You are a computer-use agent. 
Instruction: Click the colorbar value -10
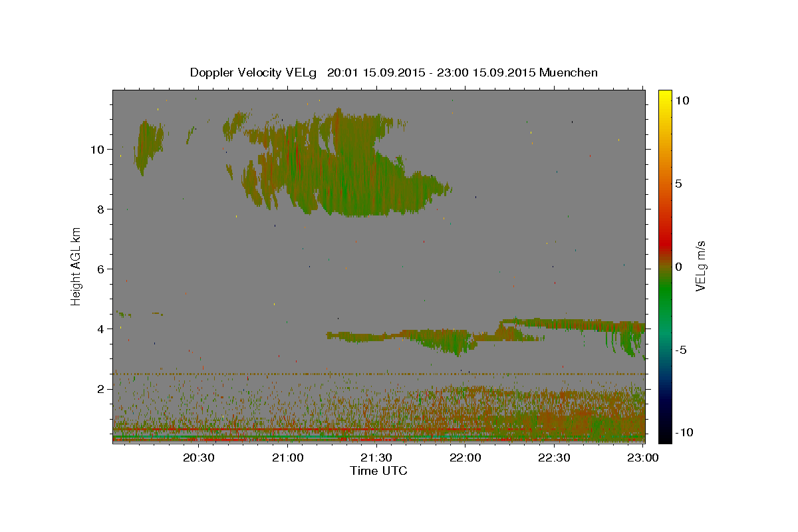[x=684, y=432]
